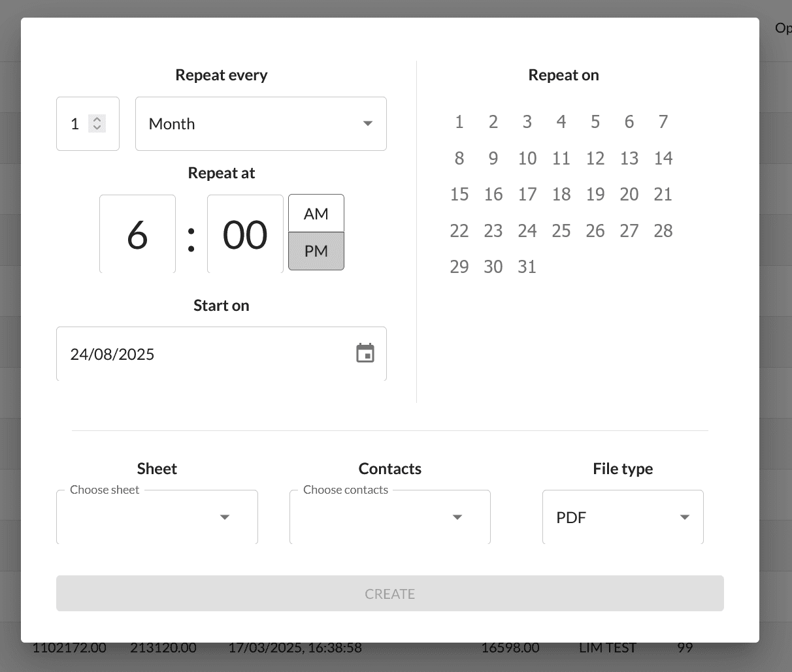Choose day 31 in Repeat on
Viewport: 792px width, 672px height.
point(527,267)
